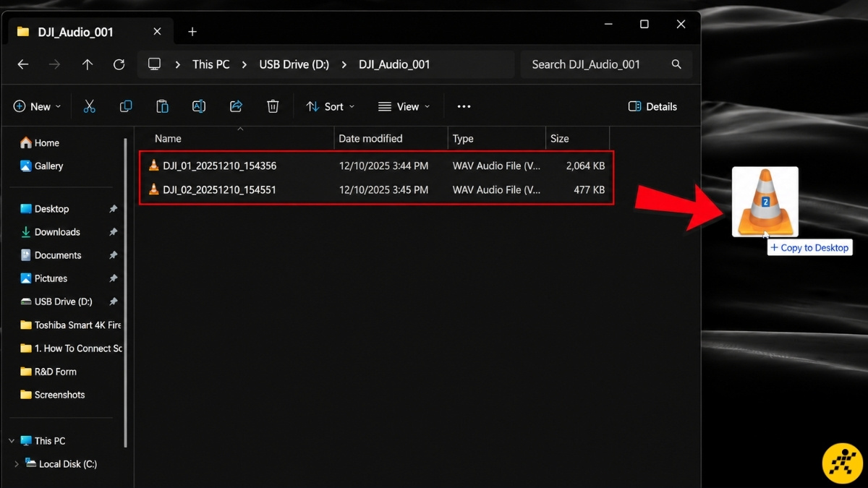Click the Copy icon in toolbar
The image size is (868, 488).
pos(126,106)
